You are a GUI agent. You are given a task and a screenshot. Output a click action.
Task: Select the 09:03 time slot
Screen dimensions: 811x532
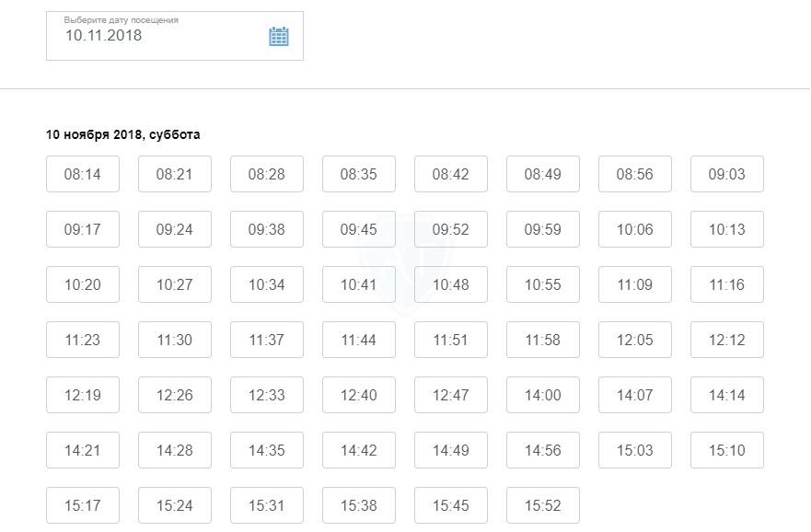click(727, 174)
